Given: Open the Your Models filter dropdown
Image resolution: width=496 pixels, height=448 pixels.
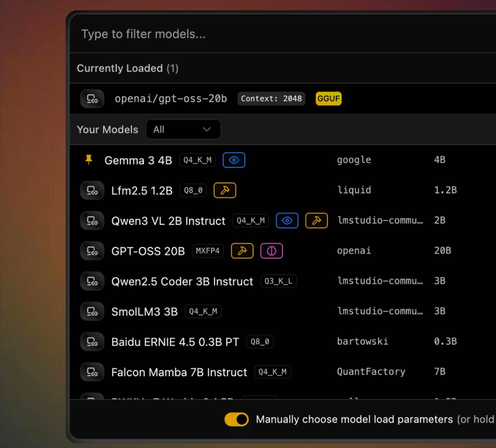Looking at the screenshot, I should pyautogui.click(x=183, y=130).
